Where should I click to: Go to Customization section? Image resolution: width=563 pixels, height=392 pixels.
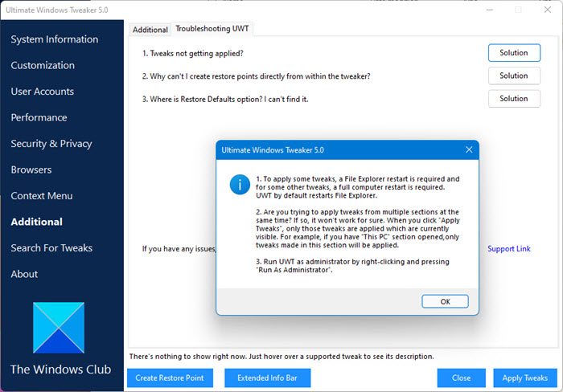point(43,65)
